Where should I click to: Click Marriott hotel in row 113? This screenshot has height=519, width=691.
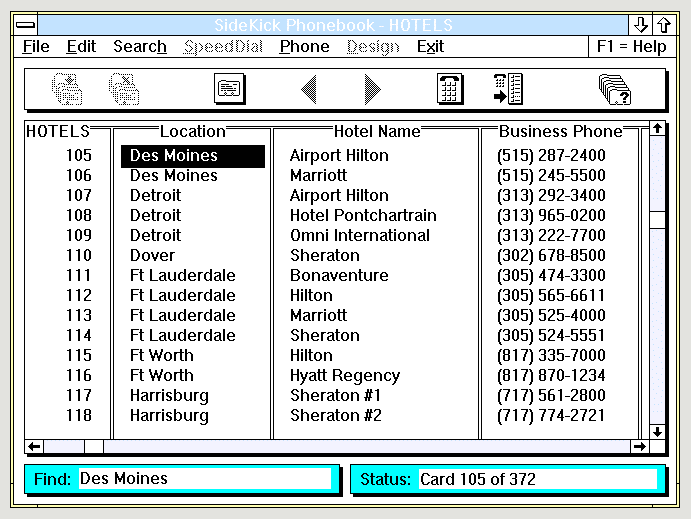318,315
